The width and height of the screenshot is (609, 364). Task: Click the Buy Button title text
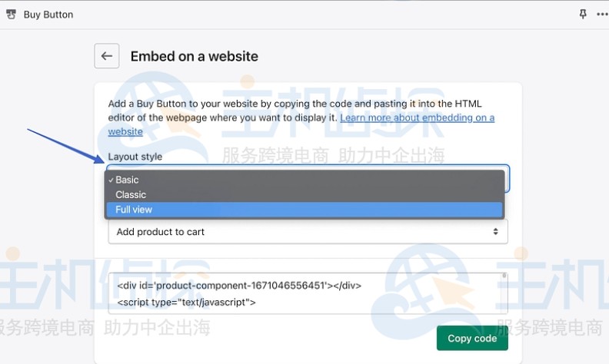48,15
